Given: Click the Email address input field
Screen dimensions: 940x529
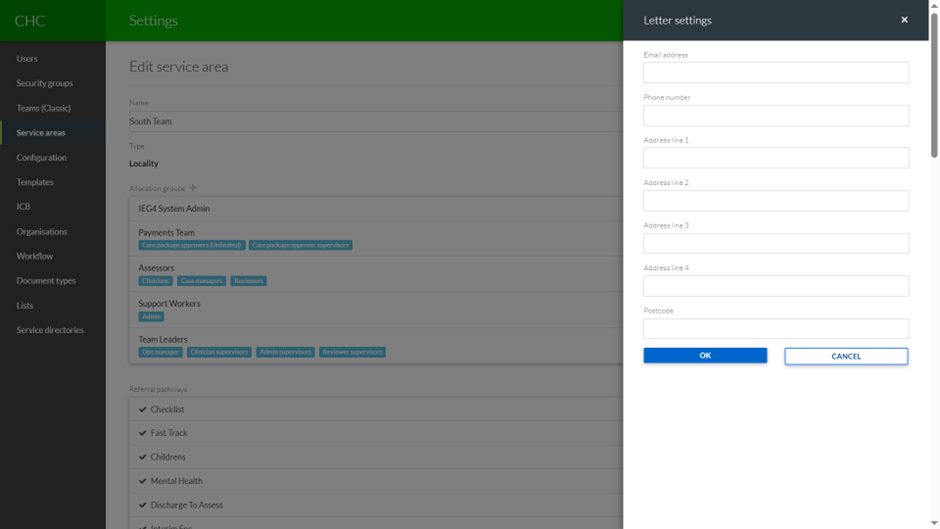Looking at the screenshot, I should tap(776, 73).
